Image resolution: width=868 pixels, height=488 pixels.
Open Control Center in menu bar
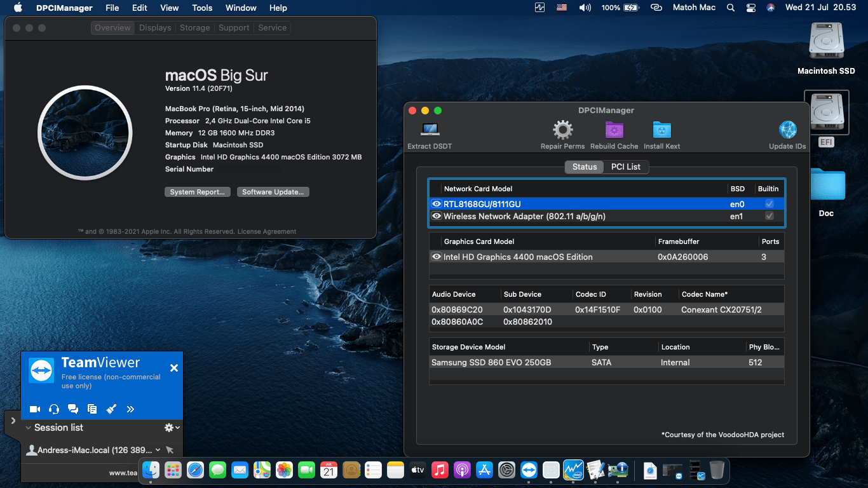(751, 8)
